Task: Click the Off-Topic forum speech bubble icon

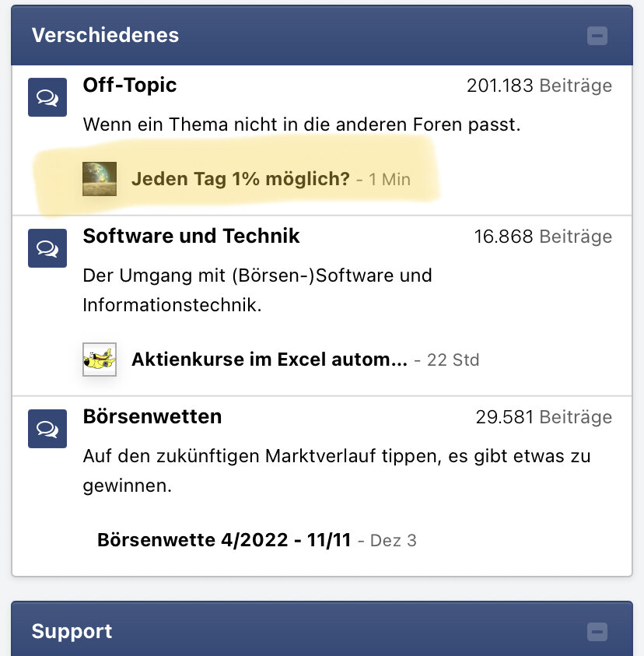Action: [x=47, y=97]
